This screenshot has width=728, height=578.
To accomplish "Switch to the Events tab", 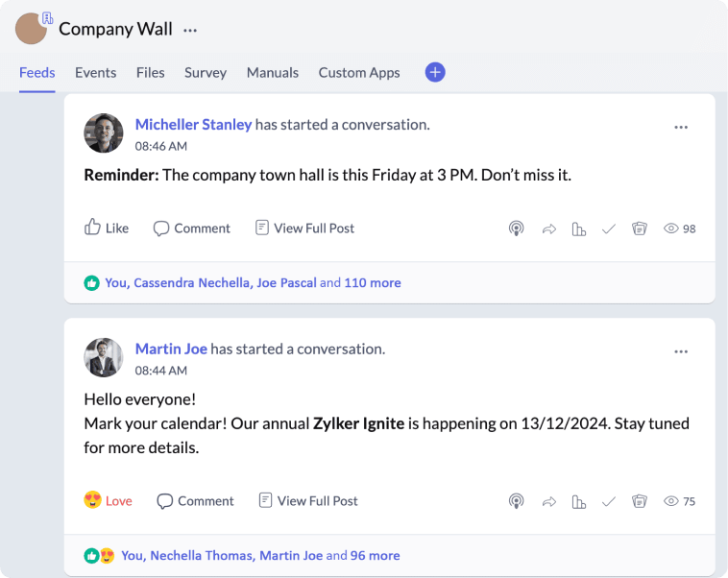I will pos(95,72).
